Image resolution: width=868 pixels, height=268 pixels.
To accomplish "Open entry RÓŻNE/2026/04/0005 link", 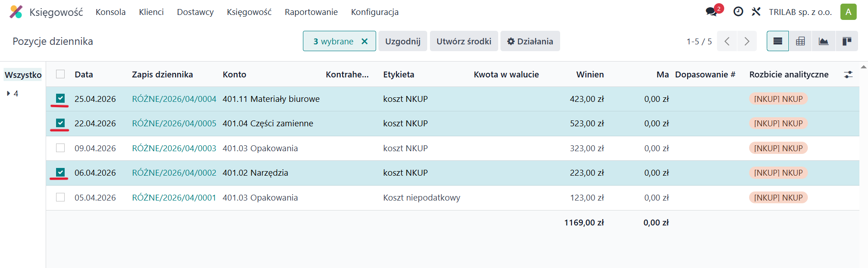I will 174,123.
